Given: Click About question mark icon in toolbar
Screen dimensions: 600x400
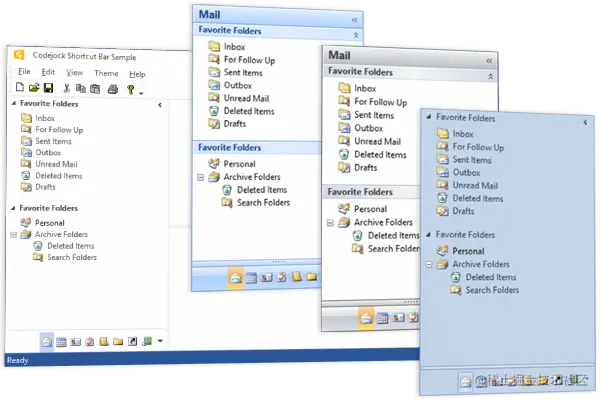Looking at the screenshot, I should [x=130, y=90].
